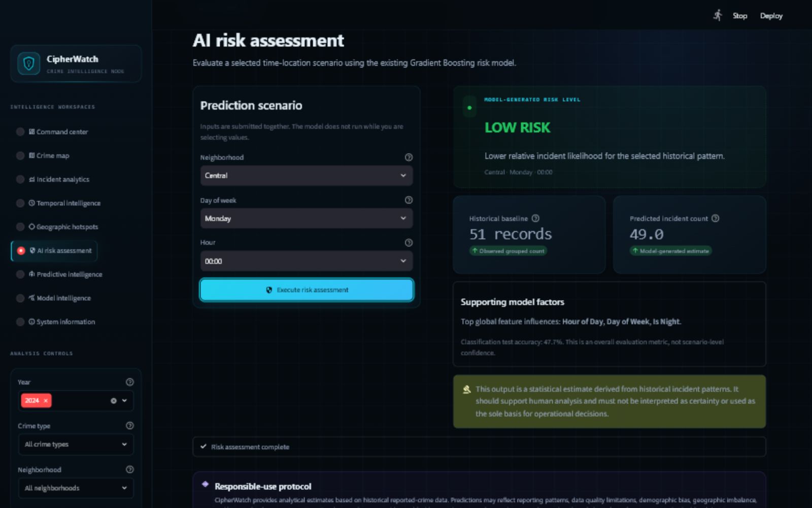Expand the Risk assessment complete status row

pyautogui.click(x=479, y=447)
